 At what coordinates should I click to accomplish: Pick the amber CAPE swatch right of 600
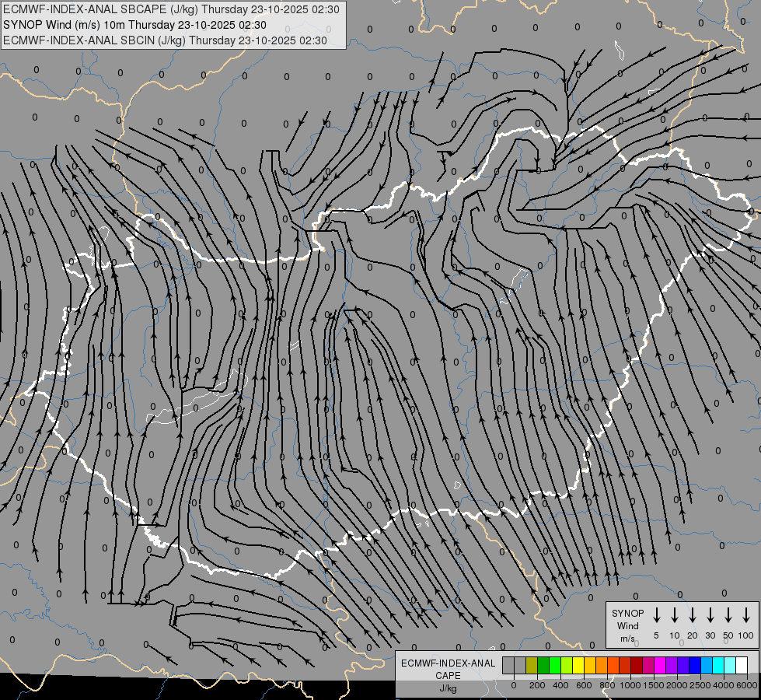[x=590, y=665]
